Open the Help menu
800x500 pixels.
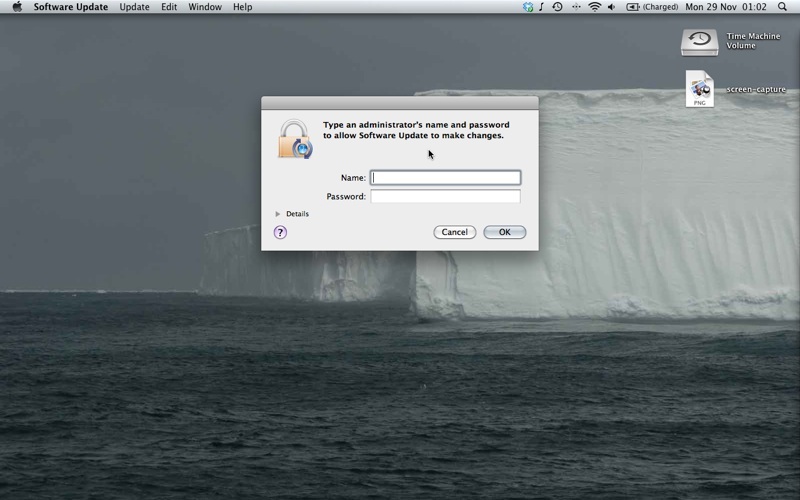[242, 7]
